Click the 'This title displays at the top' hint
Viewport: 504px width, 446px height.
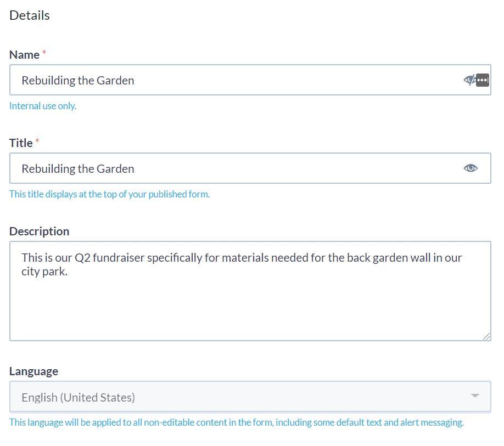(109, 194)
